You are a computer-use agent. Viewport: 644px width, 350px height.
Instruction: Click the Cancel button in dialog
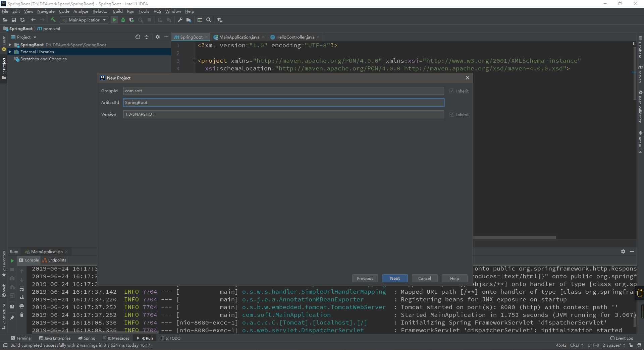(424, 278)
